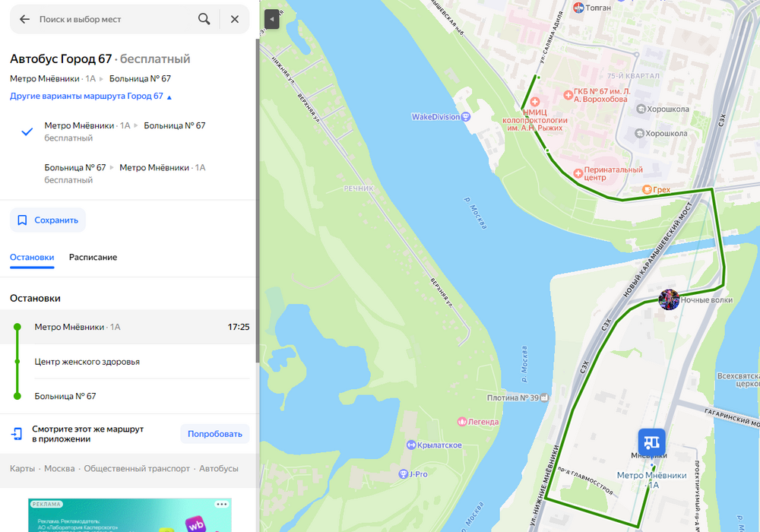Click НМИЦ колопроктологии hospital marker

tap(534, 102)
